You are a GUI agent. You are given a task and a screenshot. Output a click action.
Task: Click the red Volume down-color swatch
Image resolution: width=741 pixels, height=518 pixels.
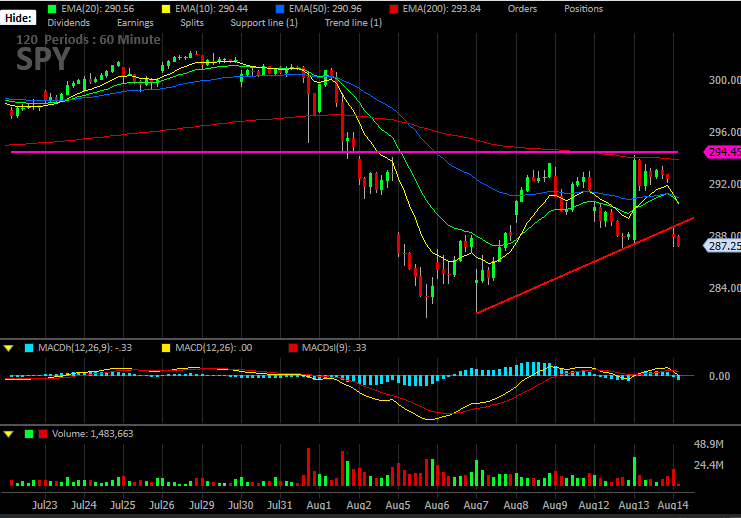tap(43, 434)
